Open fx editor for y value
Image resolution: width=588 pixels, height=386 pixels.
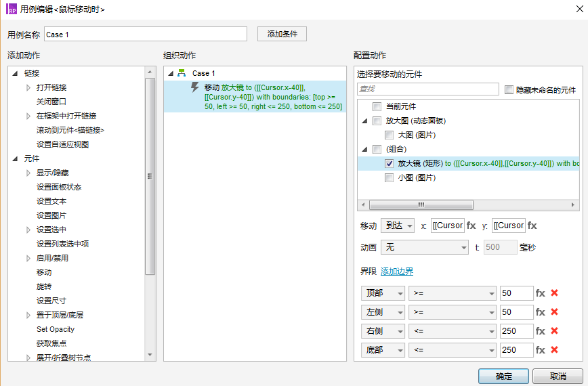532,226
